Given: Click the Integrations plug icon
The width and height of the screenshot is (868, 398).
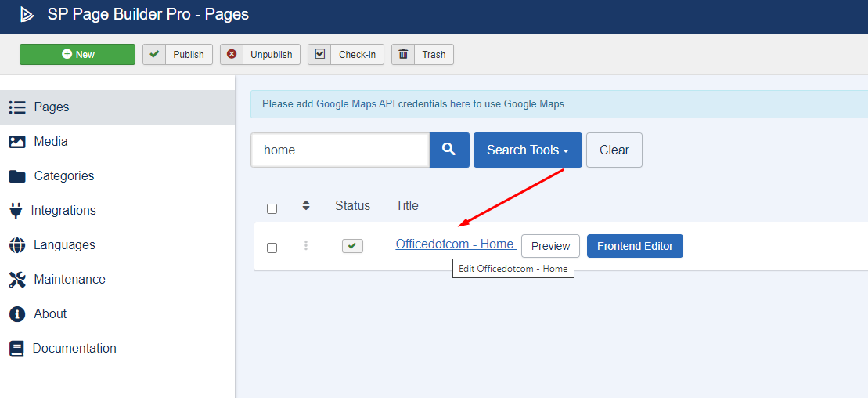Looking at the screenshot, I should coord(16,211).
